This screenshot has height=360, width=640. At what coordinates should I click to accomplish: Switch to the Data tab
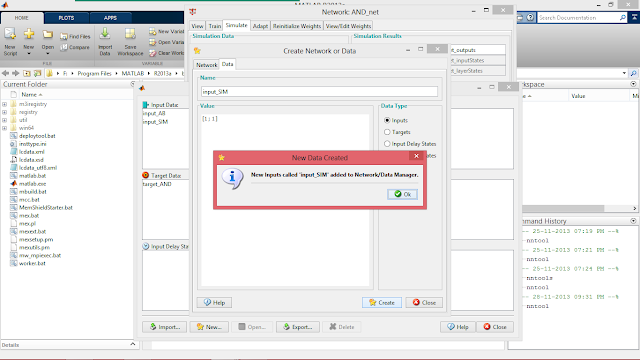point(227,64)
